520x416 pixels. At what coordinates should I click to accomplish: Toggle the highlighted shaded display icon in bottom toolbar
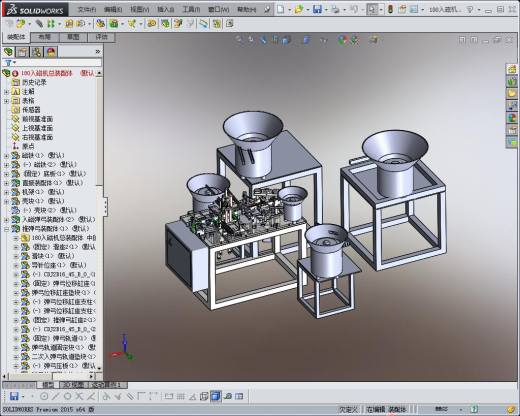pyautogui.click(x=216, y=396)
